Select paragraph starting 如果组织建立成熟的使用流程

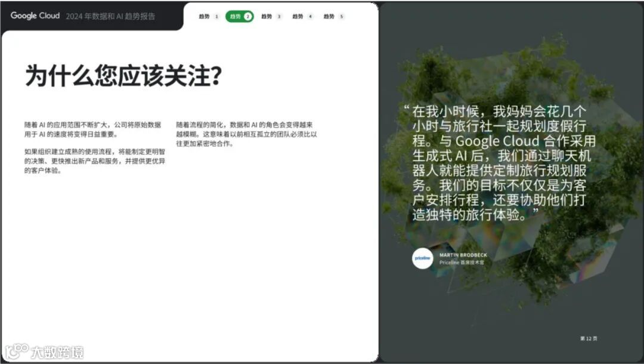pos(94,161)
